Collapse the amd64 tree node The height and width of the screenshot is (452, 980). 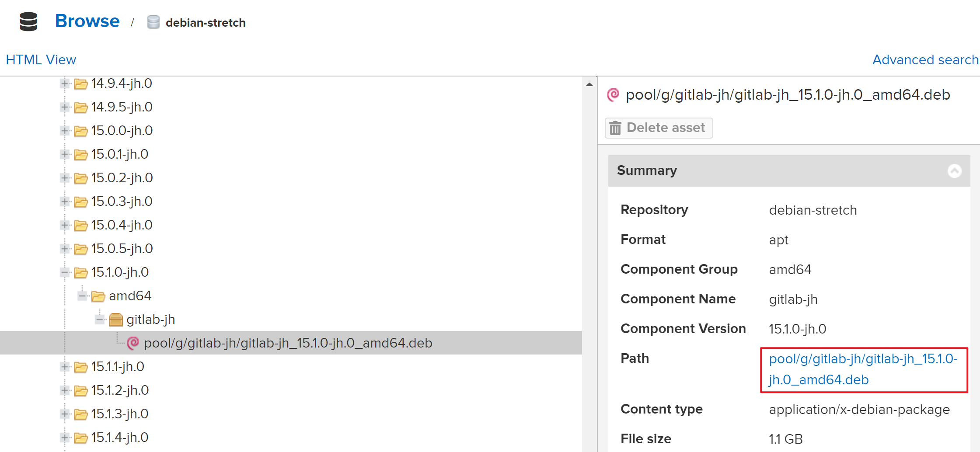click(x=82, y=296)
